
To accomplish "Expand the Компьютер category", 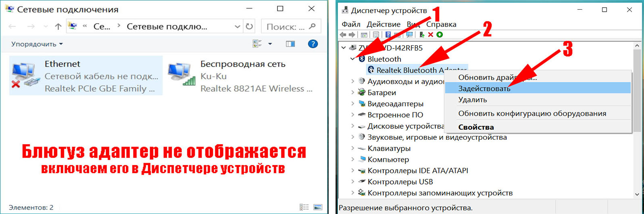I will click(353, 159).
